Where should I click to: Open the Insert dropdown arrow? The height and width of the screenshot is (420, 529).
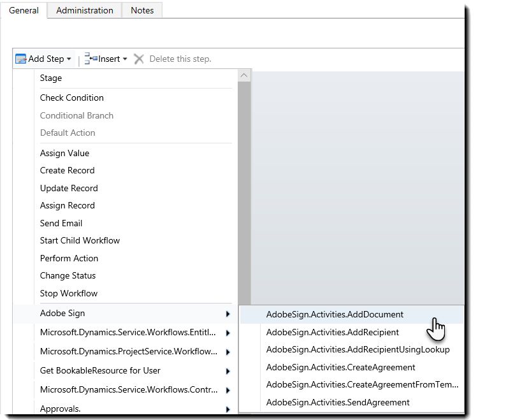coord(125,59)
